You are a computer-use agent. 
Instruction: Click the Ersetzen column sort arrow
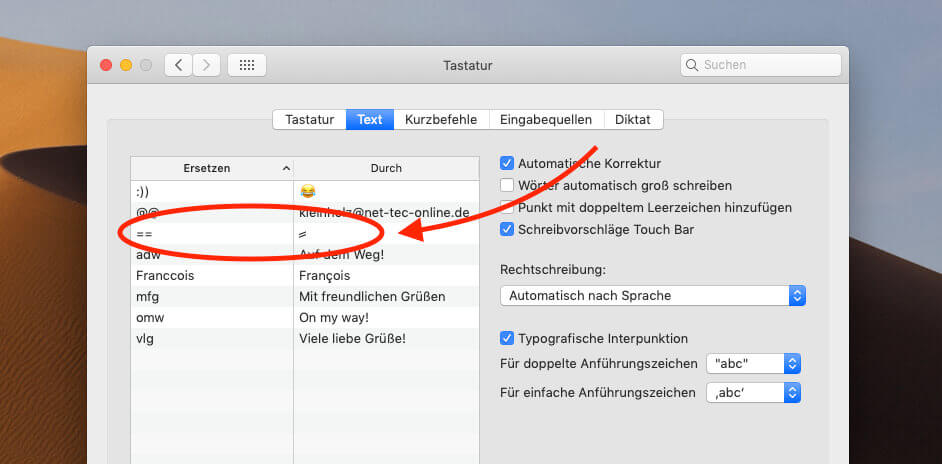287,168
